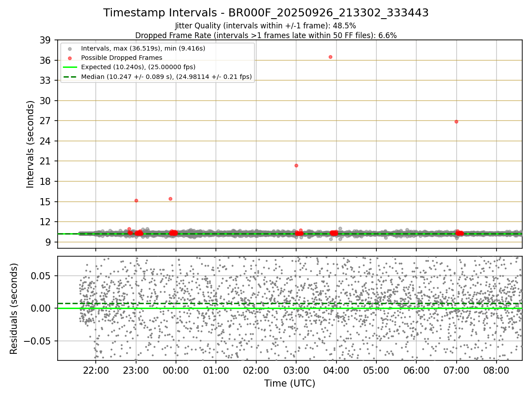Click the y-axis tick label '18'
The image size is (532, 399).
coord(45,181)
